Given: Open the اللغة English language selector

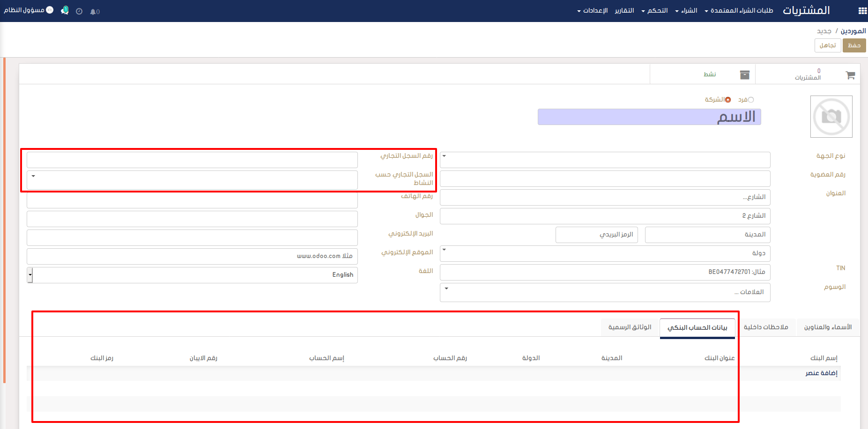Looking at the screenshot, I should pos(192,275).
